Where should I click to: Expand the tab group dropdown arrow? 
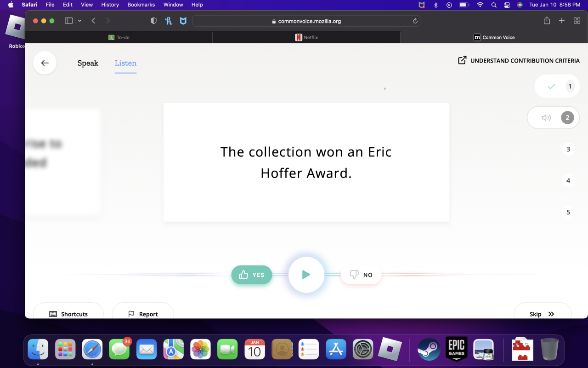coord(79,21)
